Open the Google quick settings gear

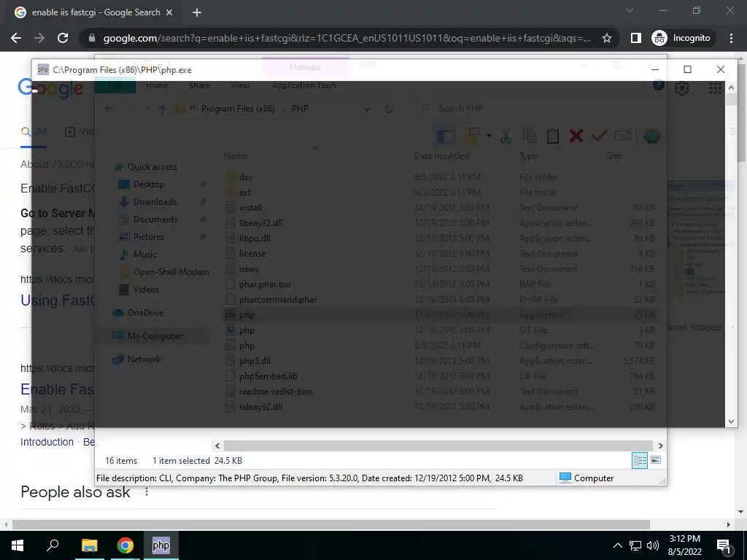click(682, 87)
